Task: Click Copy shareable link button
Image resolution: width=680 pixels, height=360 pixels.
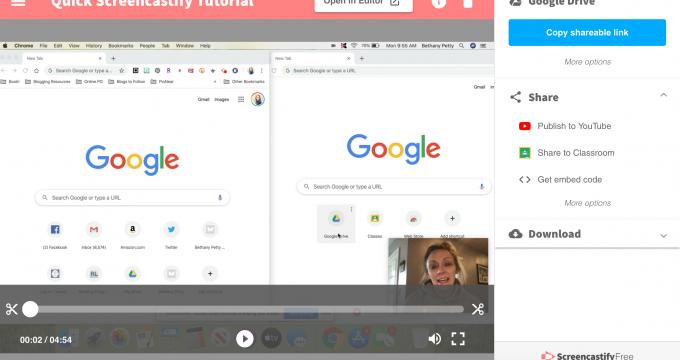Action: [x=587, y=33]
